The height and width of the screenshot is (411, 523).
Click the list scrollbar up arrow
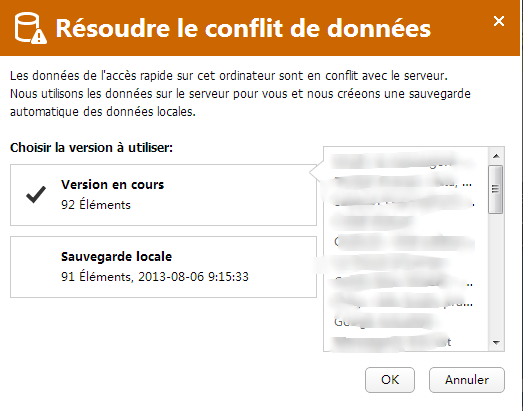coord(496,156)
